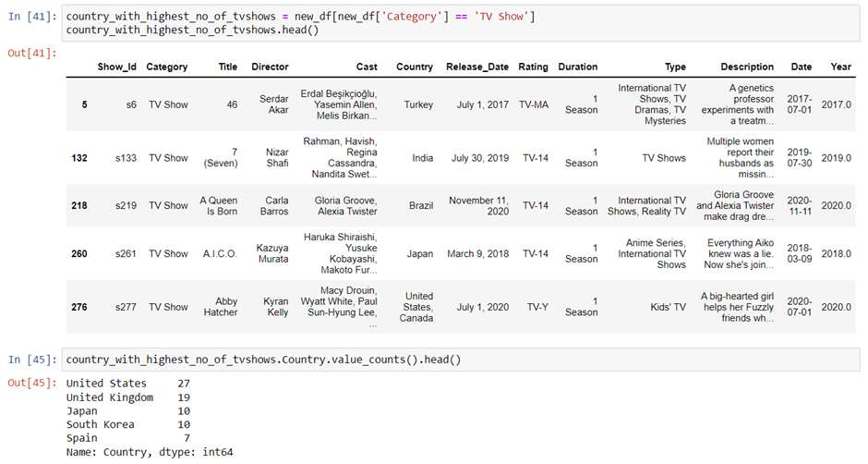Viewport: 868px width, 464px height.
Task: Click director cell 'Nizar Shafi'
Action: pos(277,158)
